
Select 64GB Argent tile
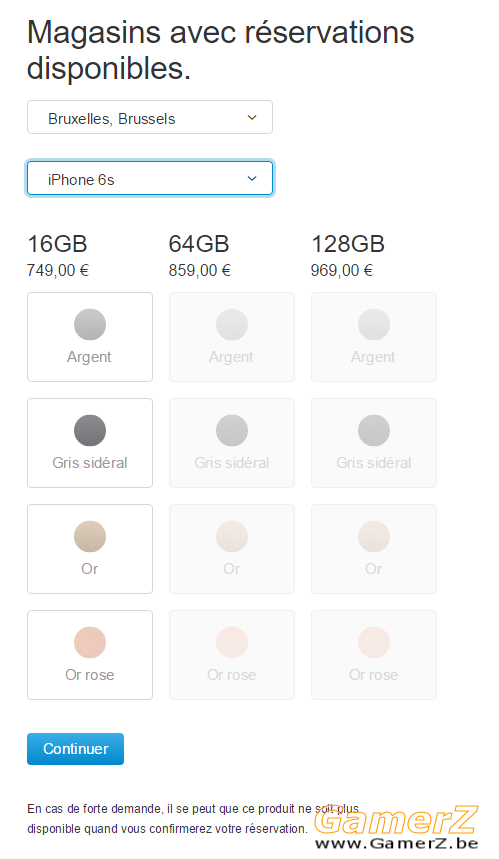point(232,337)
